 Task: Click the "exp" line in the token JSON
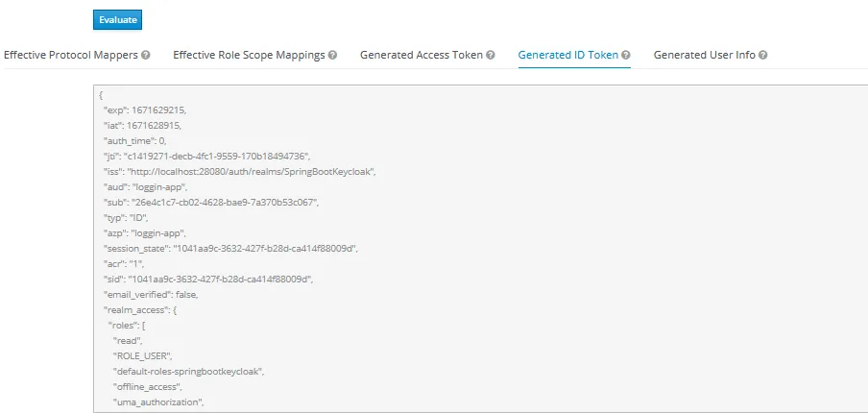coord(145,110)
